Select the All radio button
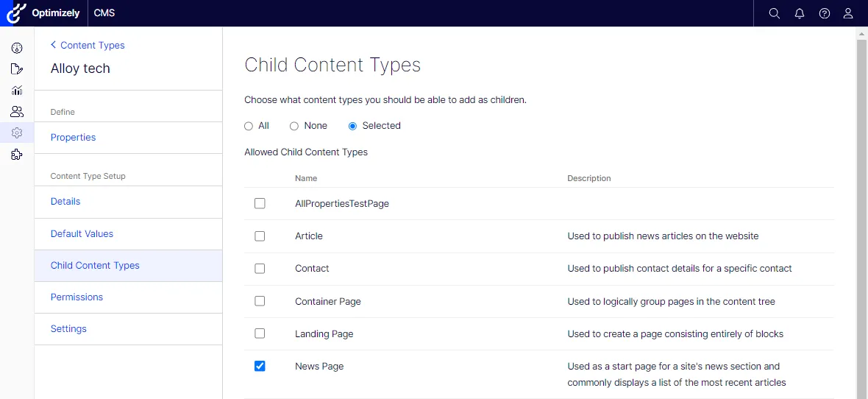This screenshot has width=868, height=399. pos(249,127)
